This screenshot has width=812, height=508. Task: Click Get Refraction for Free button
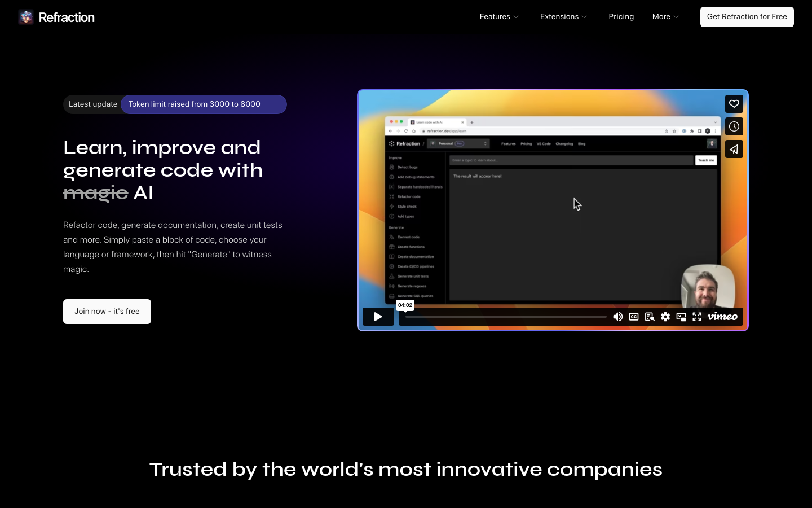click(x=747, y=17)
